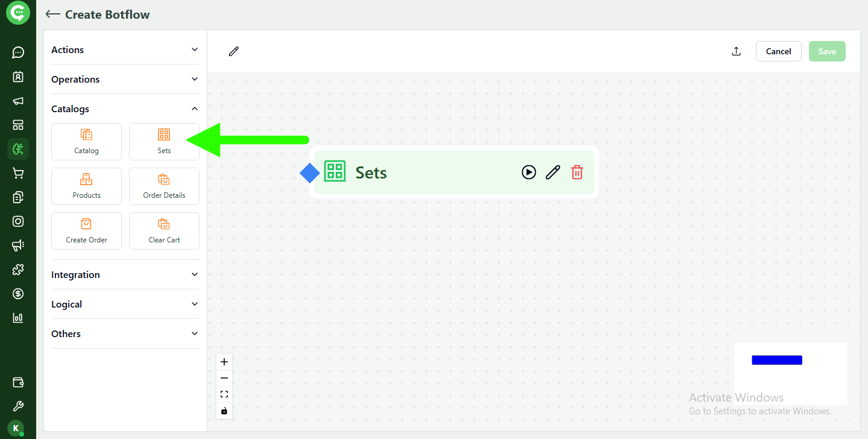Toggle canvas lock with padlock button
This screenshot has width=868, height=439.
[x=224, y=411]
